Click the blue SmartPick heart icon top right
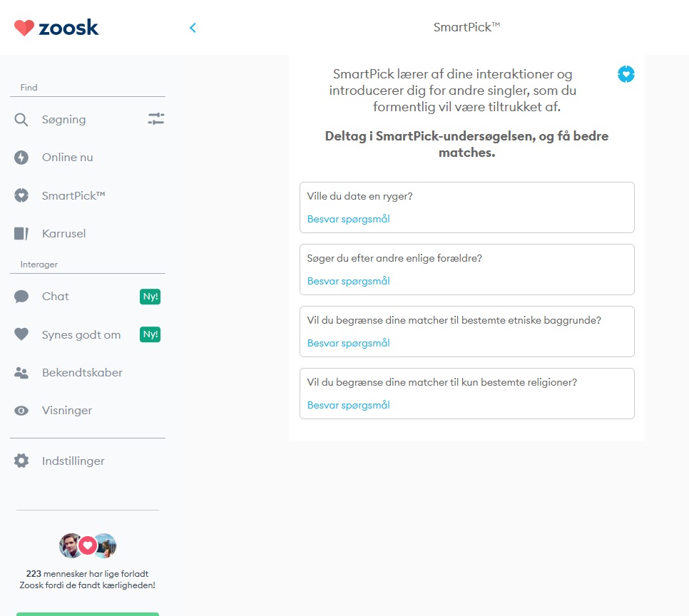This screenshot has width=689, height=616. [x=626, y=74]
